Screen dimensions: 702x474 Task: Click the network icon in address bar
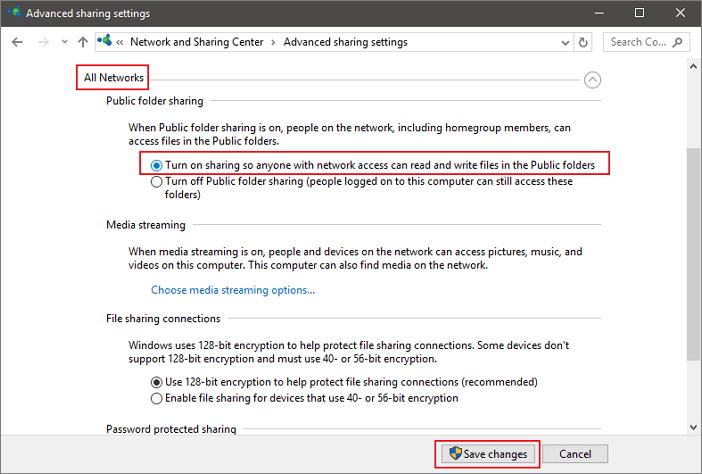click(104, 42)
